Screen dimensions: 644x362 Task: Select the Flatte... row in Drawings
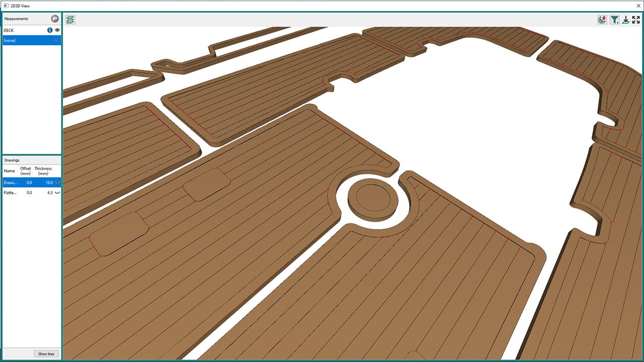[10, 193]
